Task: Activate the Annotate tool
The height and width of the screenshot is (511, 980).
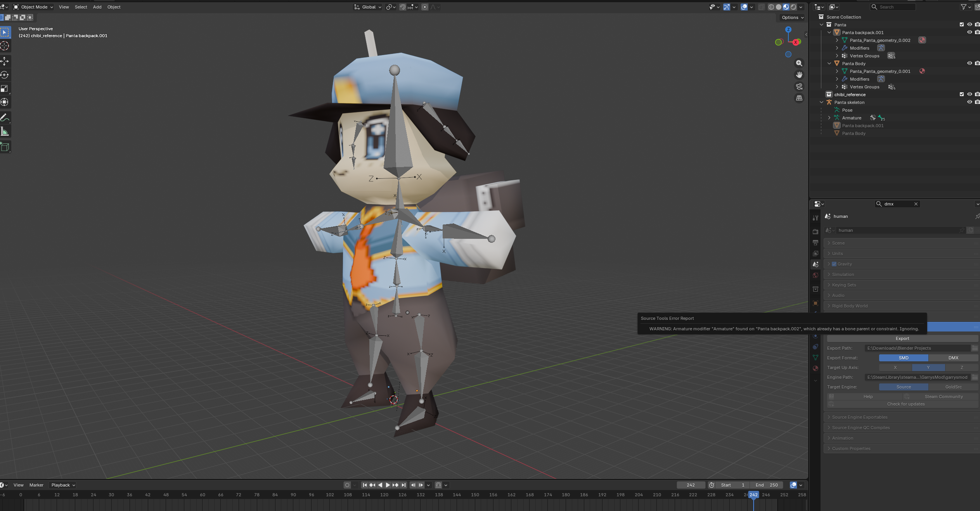Action: tap(5, 117)
